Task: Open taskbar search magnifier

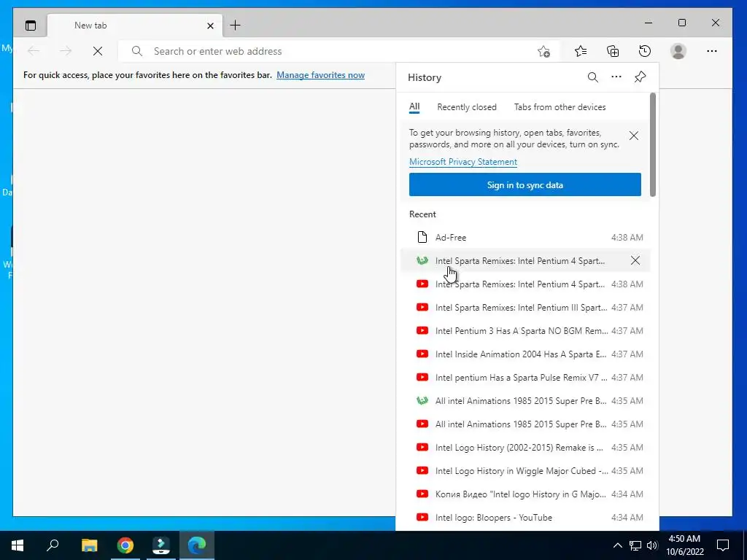Action: 53,545
